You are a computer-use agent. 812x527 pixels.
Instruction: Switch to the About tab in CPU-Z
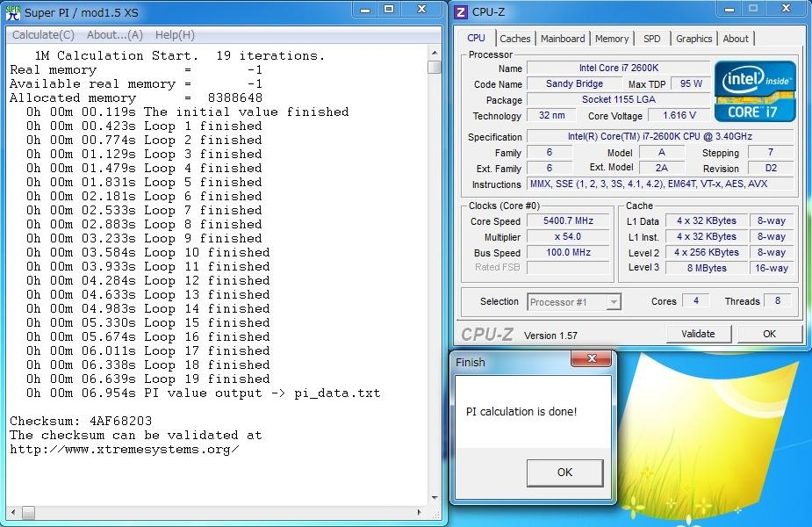tap(736, 39)
